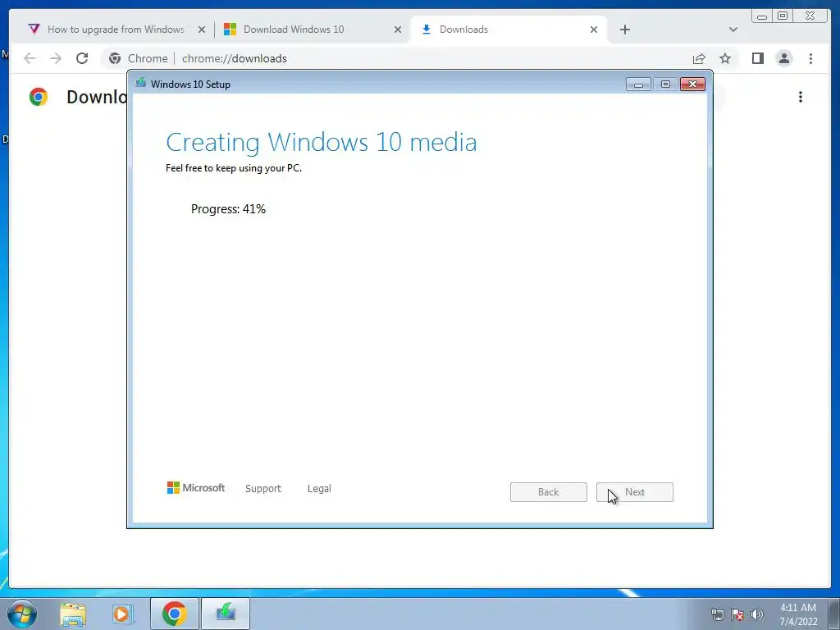The image size is (840, 630).
Task: Open the Windows Start menu
Action: (22, 614)
